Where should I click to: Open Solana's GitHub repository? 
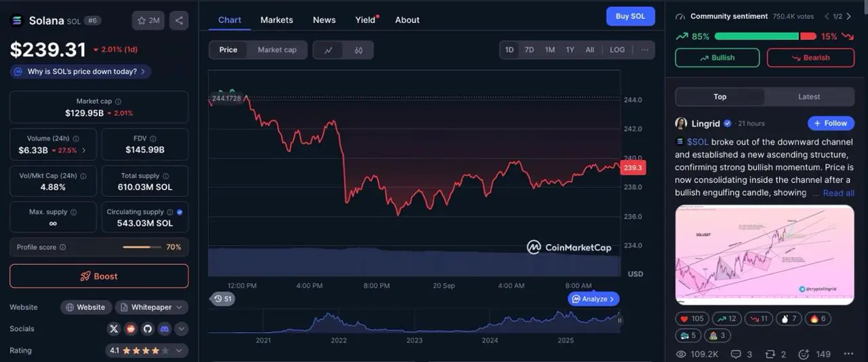pos(147,329)
